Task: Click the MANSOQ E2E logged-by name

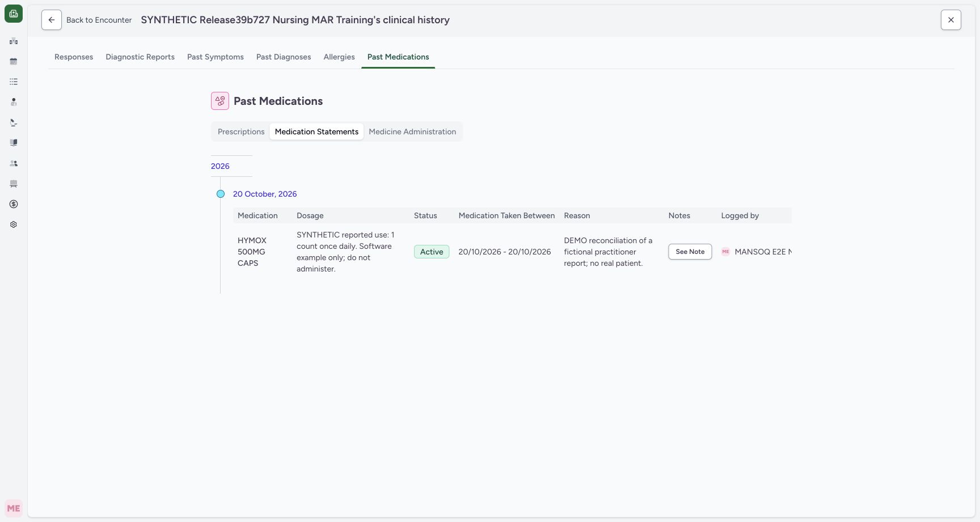Action: [x=763, y=252]
